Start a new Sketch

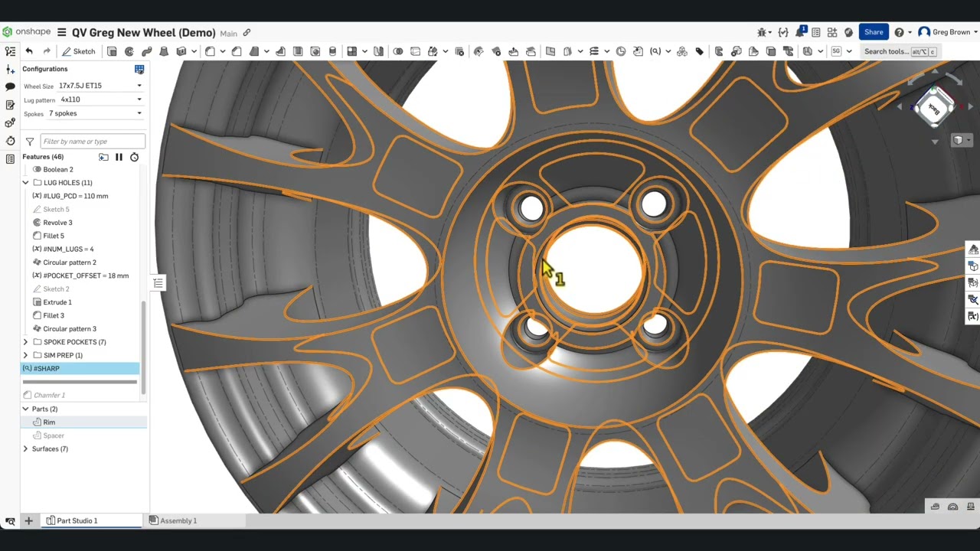click(x=79, y=51)
